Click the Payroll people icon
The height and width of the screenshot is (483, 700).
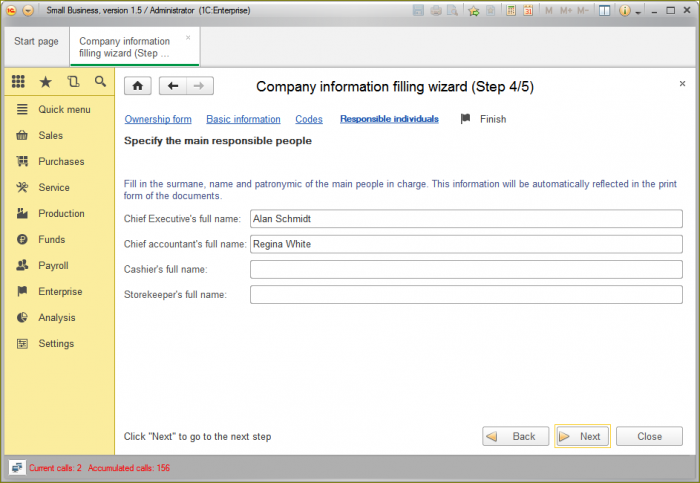pos(22,265)
